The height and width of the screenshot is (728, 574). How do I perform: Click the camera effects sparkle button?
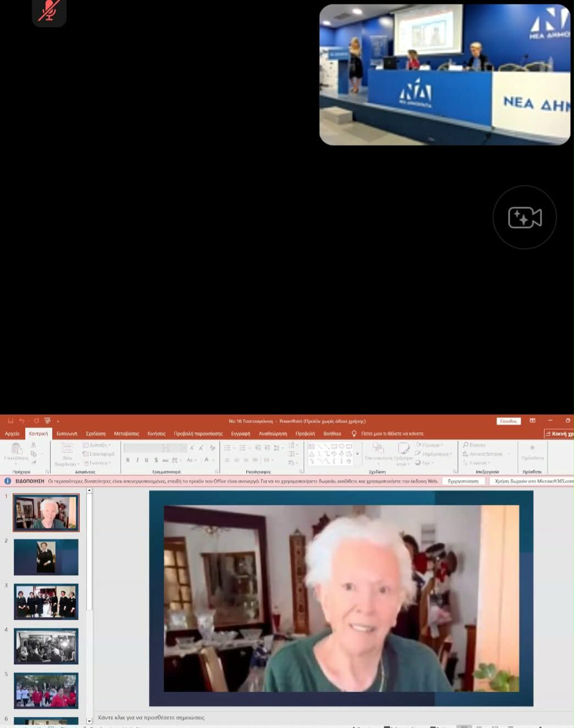click(525, 218)
